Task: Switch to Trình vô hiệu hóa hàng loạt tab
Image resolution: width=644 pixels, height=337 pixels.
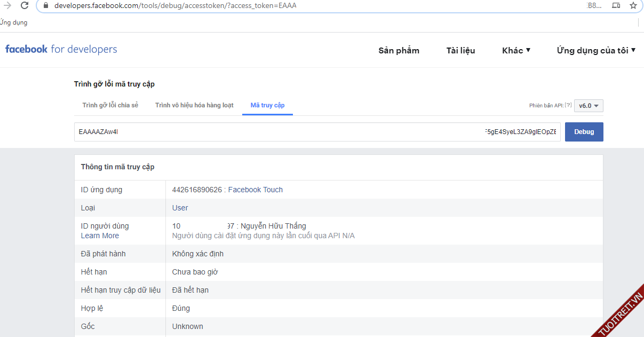Action: [x=194, y=105]
